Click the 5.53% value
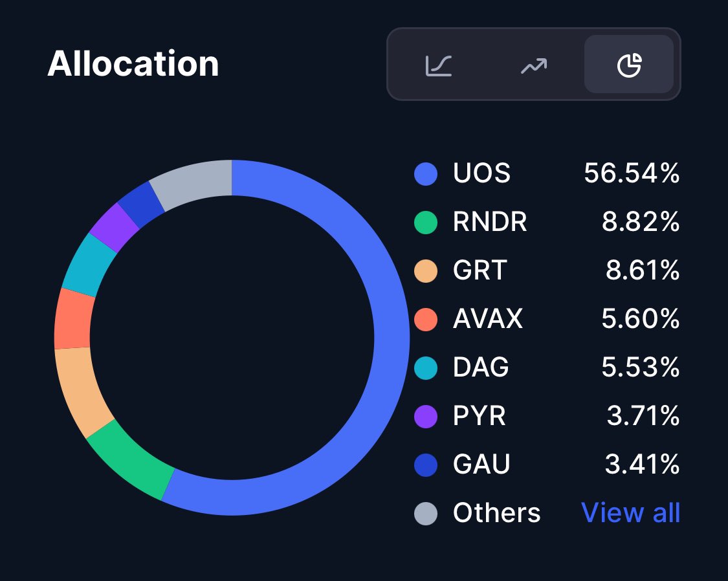728x581 pixels. click(x=641, y=367)
